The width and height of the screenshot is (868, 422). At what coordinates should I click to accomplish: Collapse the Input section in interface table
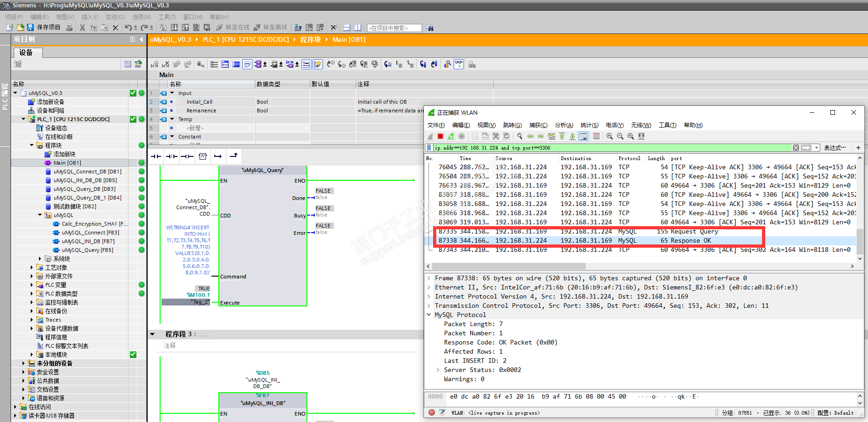pyautogui.click(x=172, y=93)
